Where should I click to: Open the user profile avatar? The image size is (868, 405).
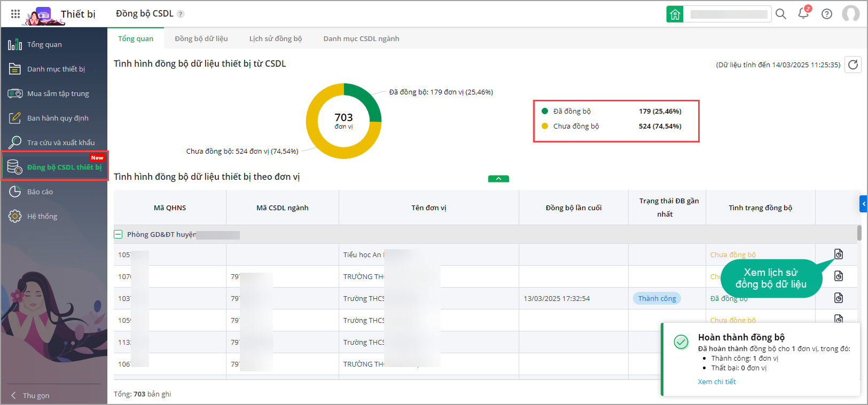click(x=851, y=14)
